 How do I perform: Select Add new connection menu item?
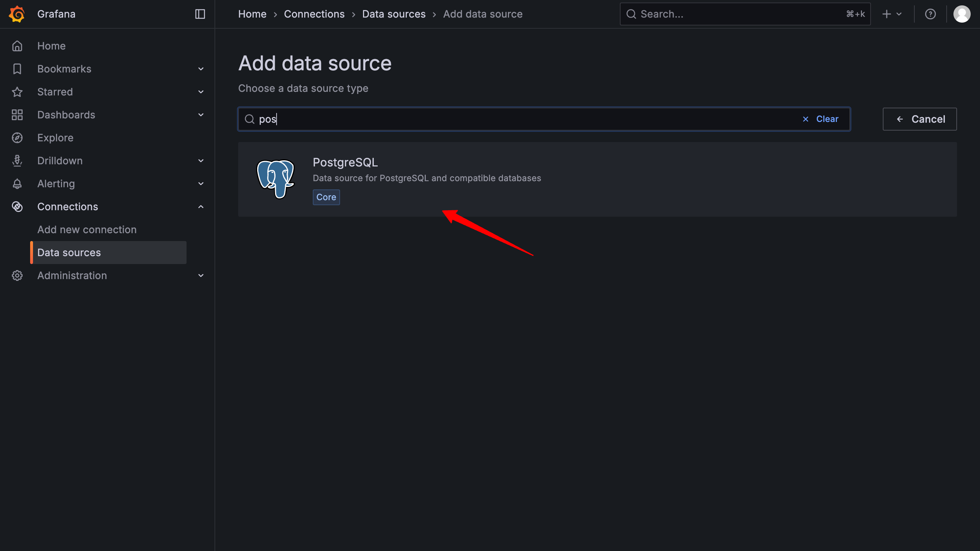(87, 230)
